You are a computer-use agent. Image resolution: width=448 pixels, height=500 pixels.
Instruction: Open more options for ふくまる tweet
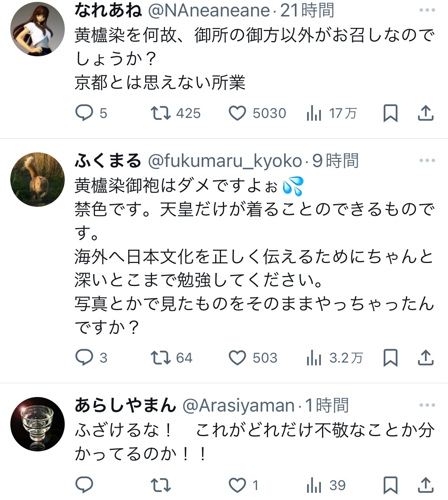tap(427, 160)
